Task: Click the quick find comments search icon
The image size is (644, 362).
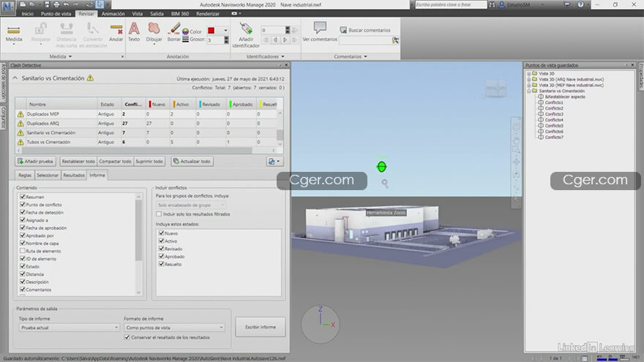Action: (395, 40)
